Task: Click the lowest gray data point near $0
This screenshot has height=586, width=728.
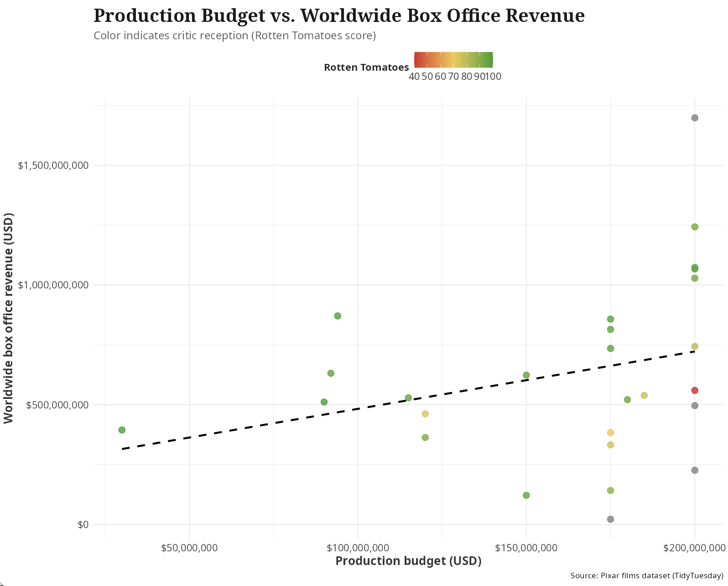Action: (610, 519)
